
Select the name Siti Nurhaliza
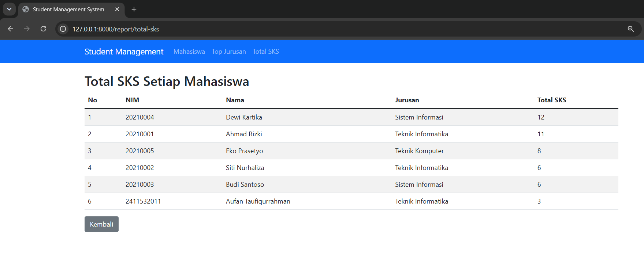245,168
